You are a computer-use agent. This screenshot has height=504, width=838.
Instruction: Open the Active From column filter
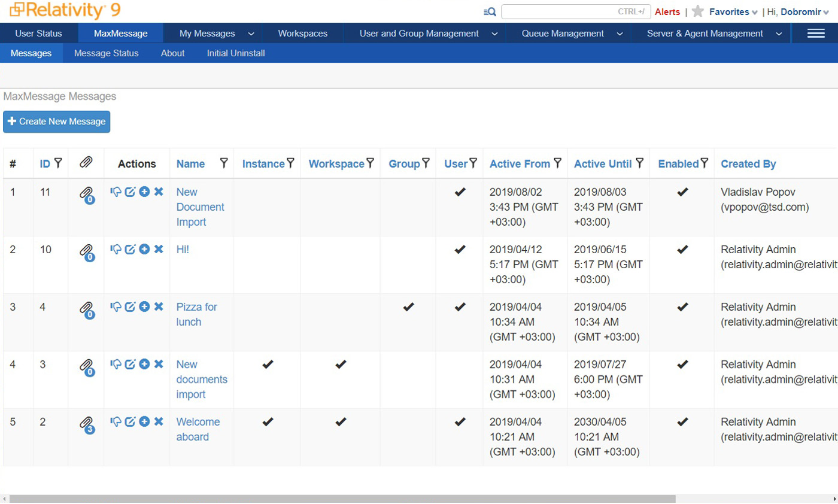pos(557,163)
